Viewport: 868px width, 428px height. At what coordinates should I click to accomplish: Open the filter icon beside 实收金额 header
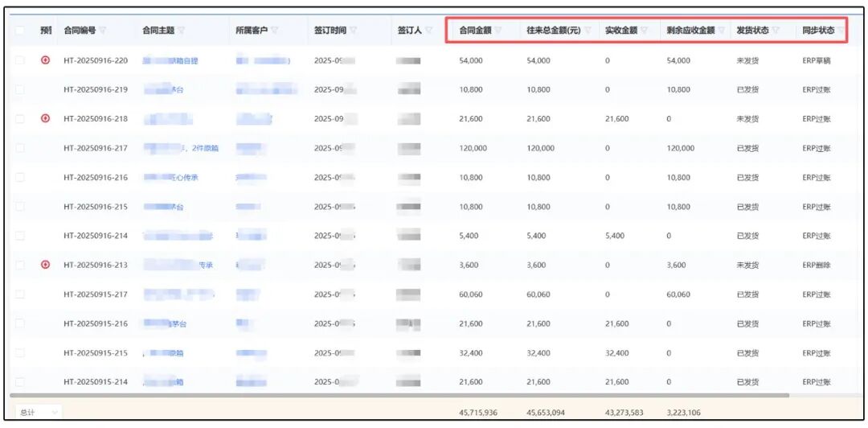(645, 31)
